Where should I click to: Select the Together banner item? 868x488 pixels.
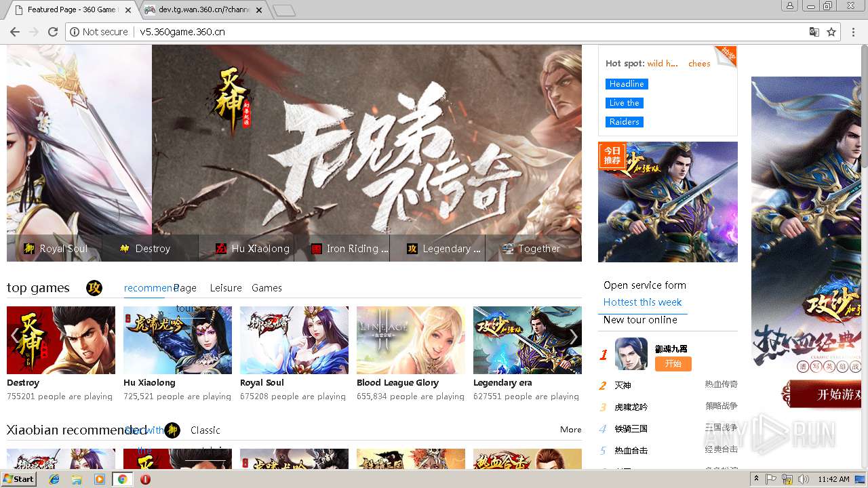(532, 249)
